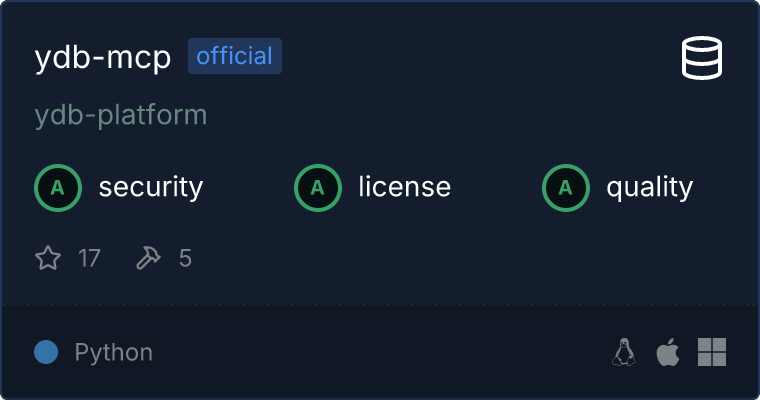Click the Python language label
760x400 pixels.
(113, 352)
